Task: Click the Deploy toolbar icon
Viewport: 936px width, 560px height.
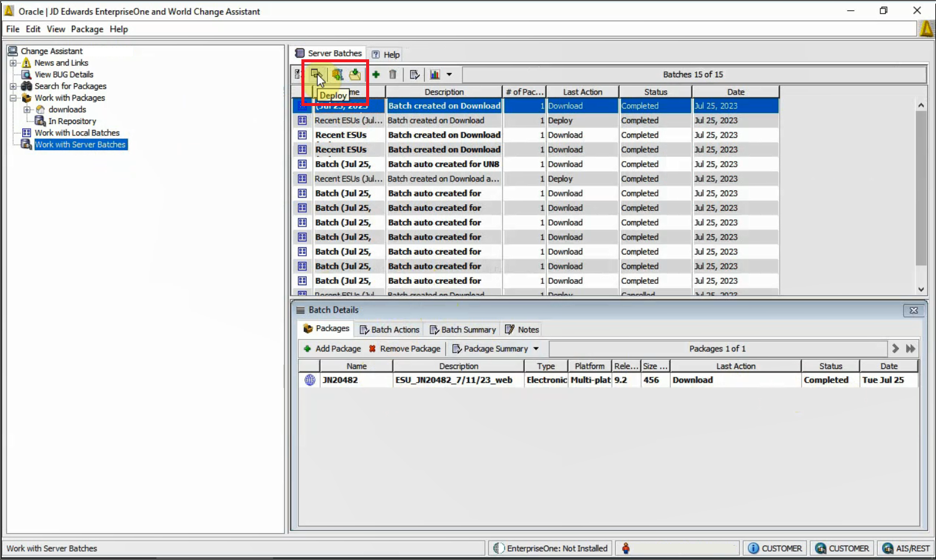Action: tap(316, 74)
